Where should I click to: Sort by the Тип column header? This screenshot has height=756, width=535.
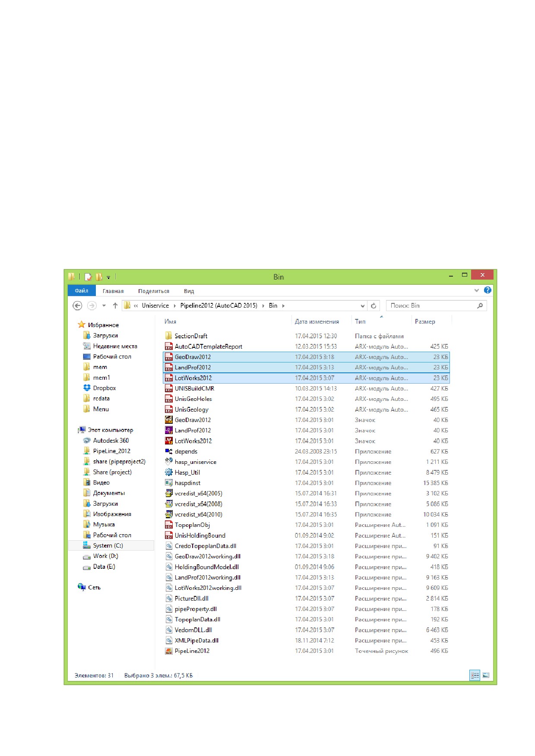click(360, 321)
